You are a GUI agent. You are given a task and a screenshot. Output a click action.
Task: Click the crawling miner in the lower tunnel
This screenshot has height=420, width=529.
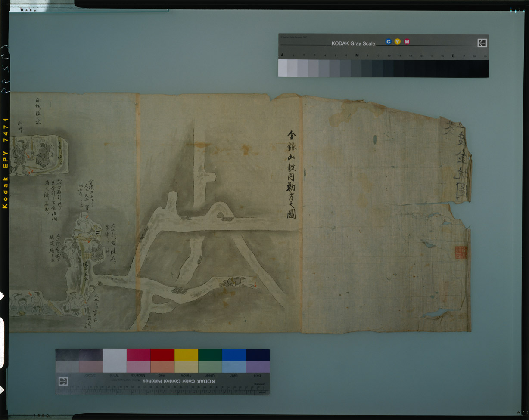point(233,282)
